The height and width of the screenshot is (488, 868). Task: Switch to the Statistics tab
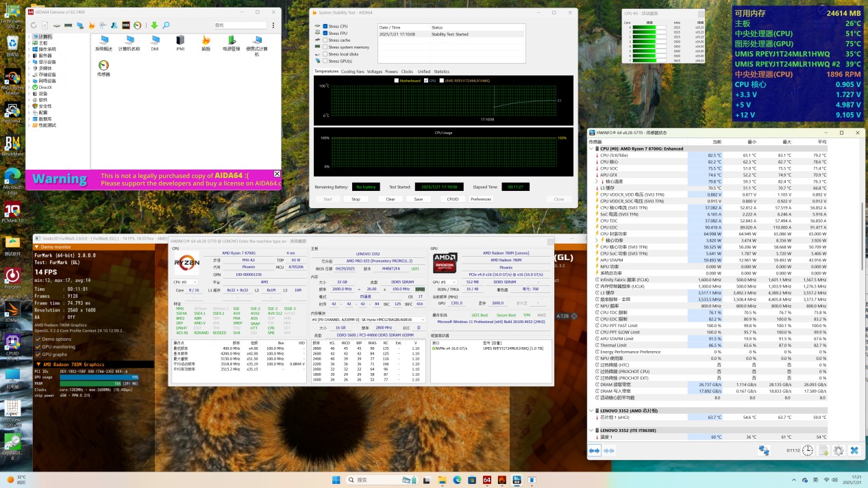point(442,71)
